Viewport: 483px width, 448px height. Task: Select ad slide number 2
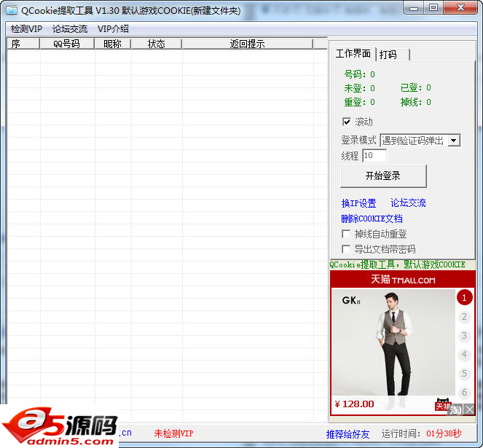pyautogui.click(x=464, y=317)
